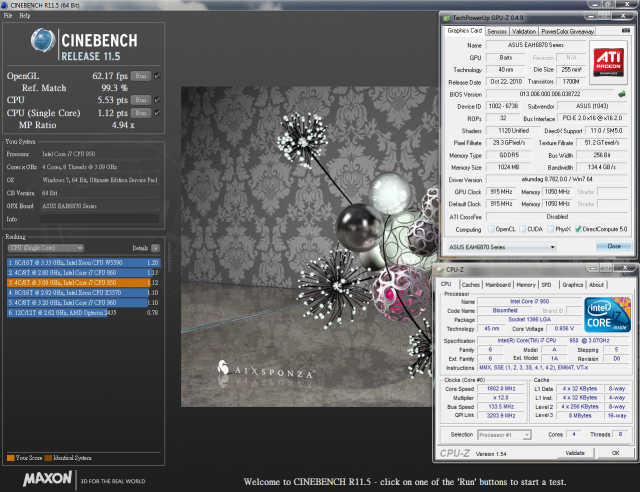Screen dimensions: 640x492
Task: Select ranking row 1 Xeon W5590
Action: click(83, 263)
